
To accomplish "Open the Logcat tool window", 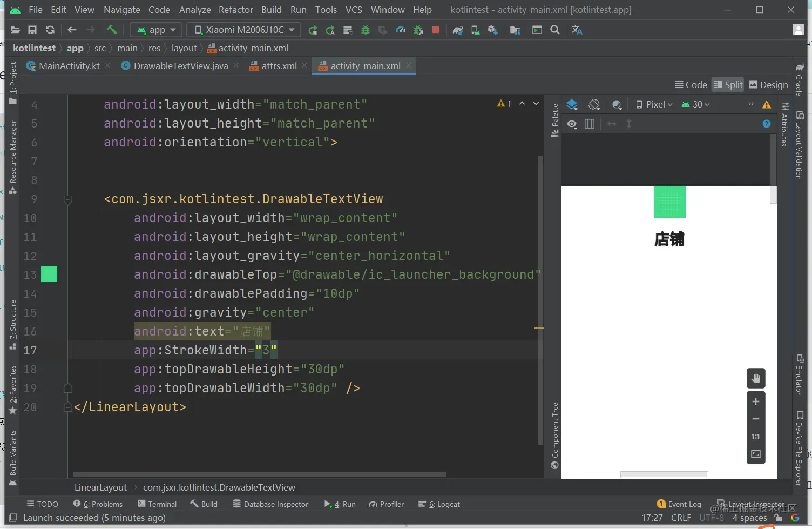I will coord(439,504).
